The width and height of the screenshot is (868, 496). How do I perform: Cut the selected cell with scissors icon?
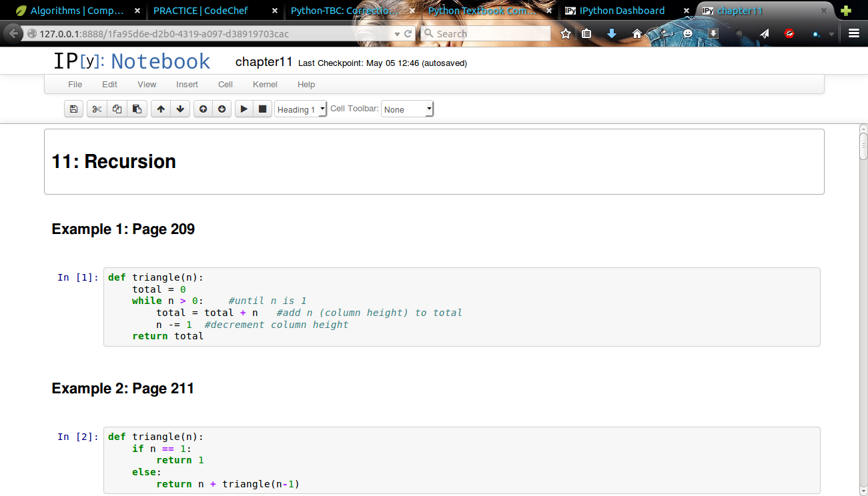(x=97, y=109)
